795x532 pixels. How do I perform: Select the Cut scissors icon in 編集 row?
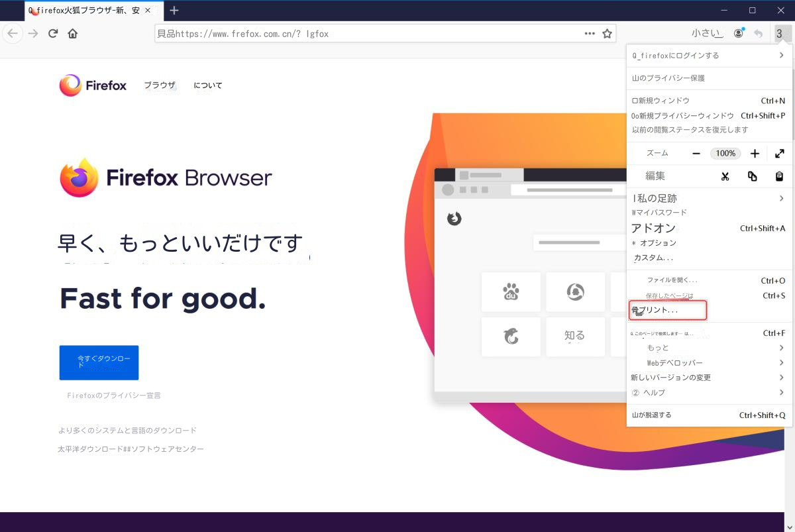(x=725, y=176)
